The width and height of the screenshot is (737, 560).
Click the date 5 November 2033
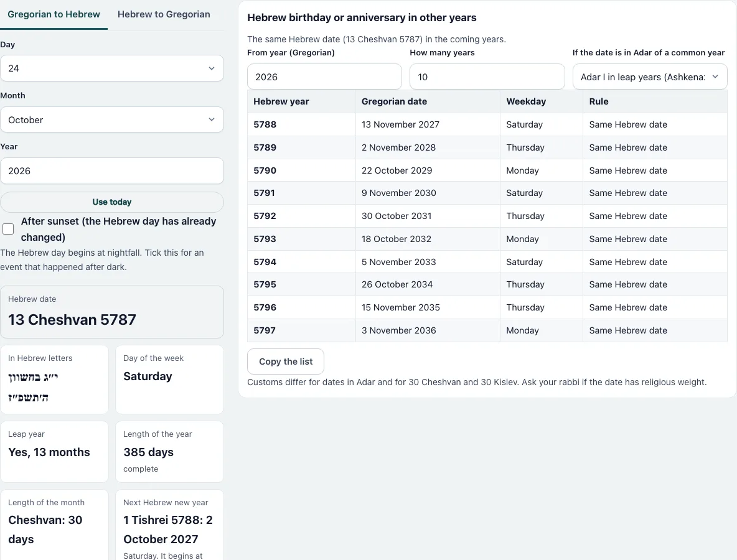tap(398, 262)
